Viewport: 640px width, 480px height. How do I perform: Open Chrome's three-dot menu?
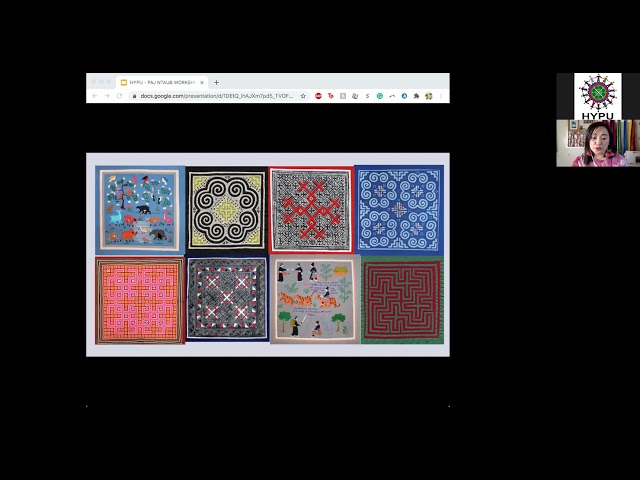tap(441, 96)
